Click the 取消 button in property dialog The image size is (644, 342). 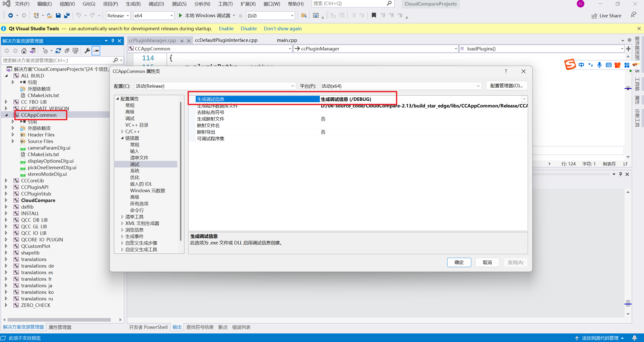tap(487, 262)
